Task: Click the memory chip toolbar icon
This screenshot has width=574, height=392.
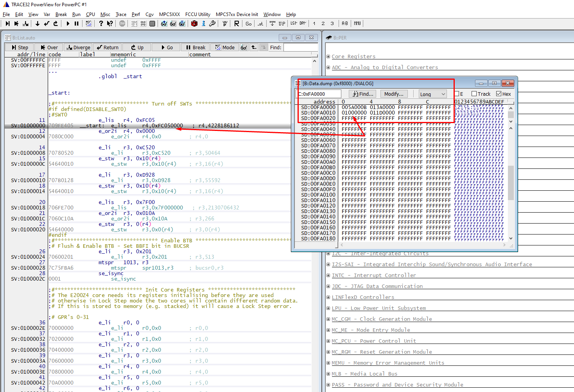Action: click(x=152, y=23)
